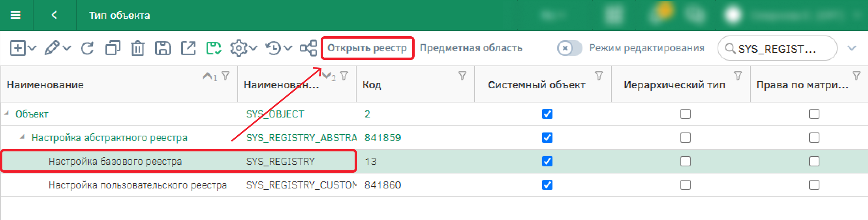868x220 pixels.
Task: Expand the gear settings dropdown
Action: 253,48
